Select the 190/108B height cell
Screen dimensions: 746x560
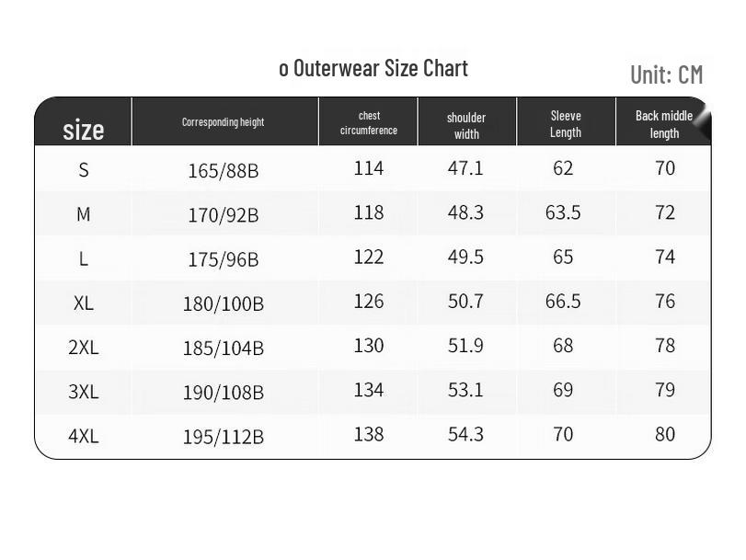pos(224,393)
